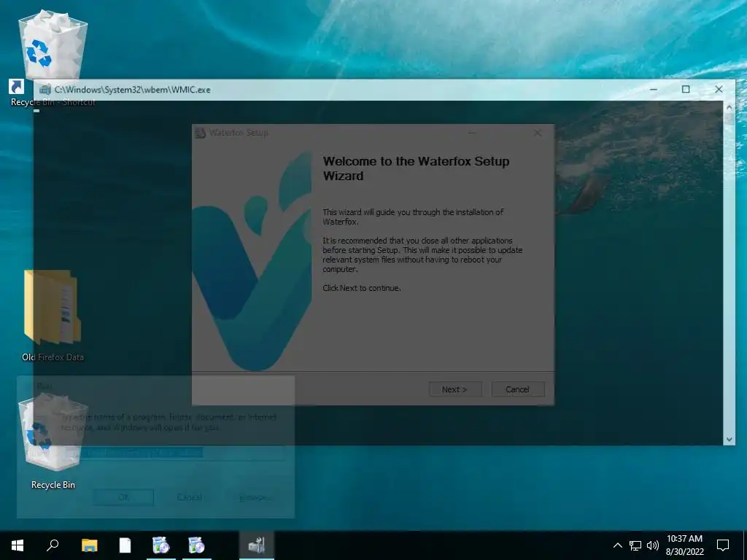Open the Recycle Bin - Shortcut desktop icon
The image size is (747, 560).
pyautogui.click(x=53, y=57)
